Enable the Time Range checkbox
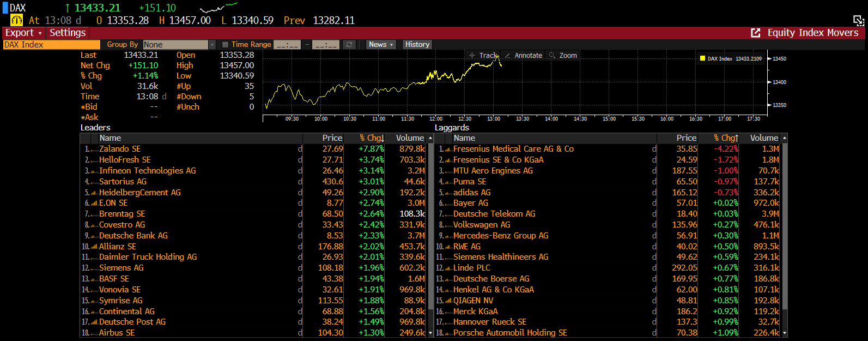Screen dimensions: 868x341 pyautogui.click(x=225, y=45)
